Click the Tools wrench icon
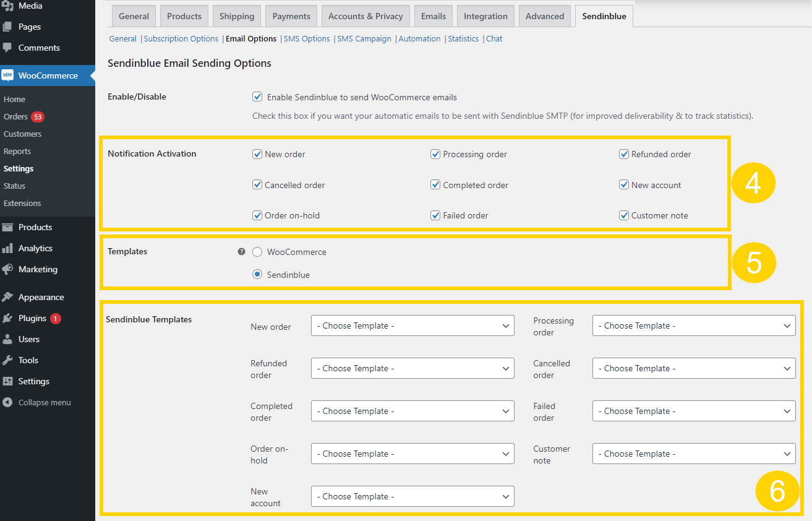 (x=7, y=360)
